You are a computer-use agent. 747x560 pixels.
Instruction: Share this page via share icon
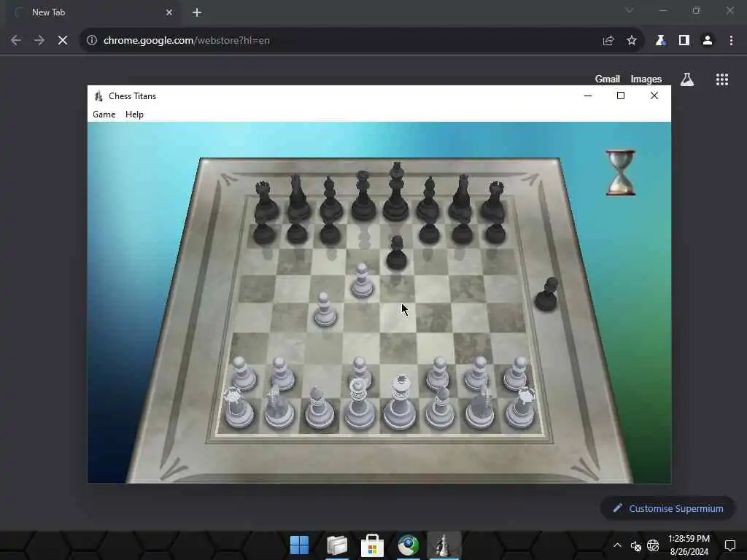pos(608,41)
